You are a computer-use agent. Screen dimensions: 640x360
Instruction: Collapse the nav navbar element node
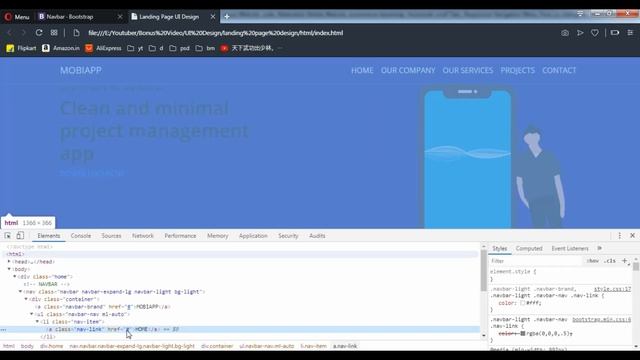(20, 291)
